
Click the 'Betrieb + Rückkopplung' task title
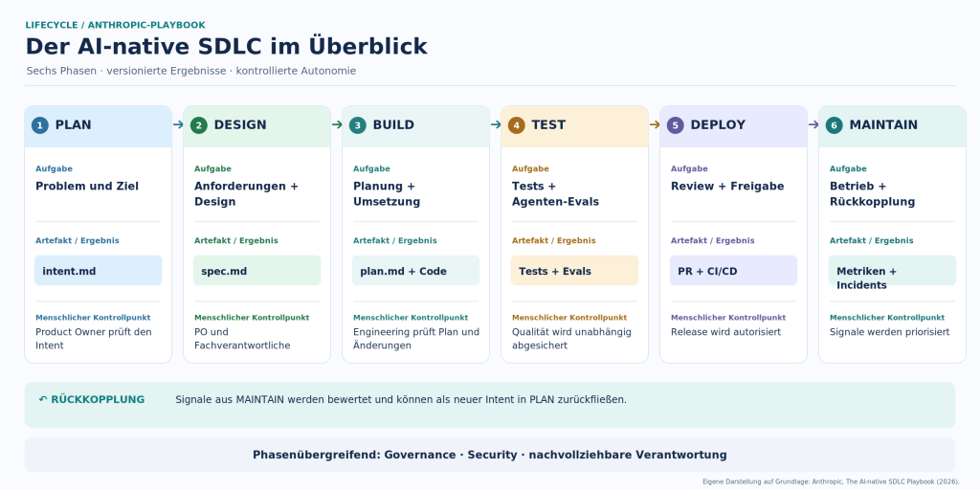872,193
